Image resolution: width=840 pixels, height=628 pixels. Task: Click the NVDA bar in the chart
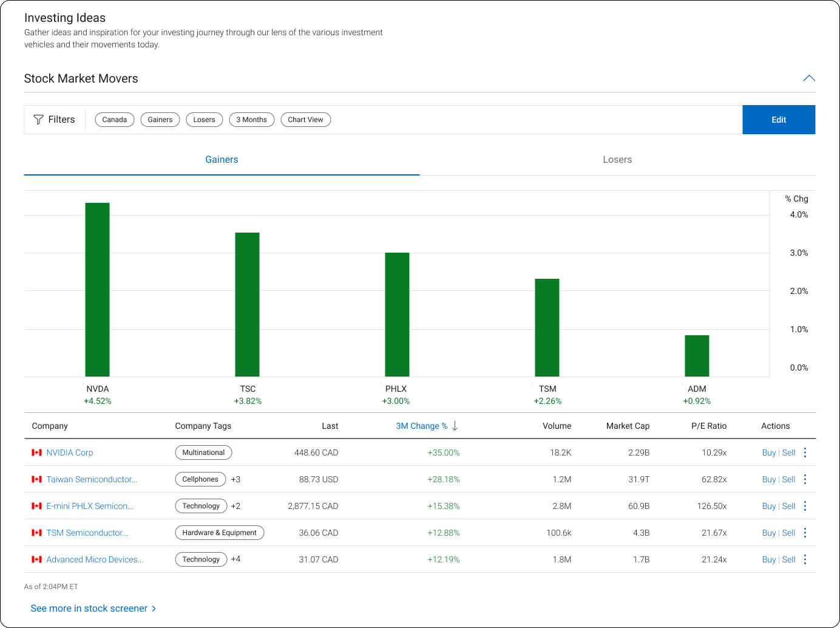(x=97, y=290)
